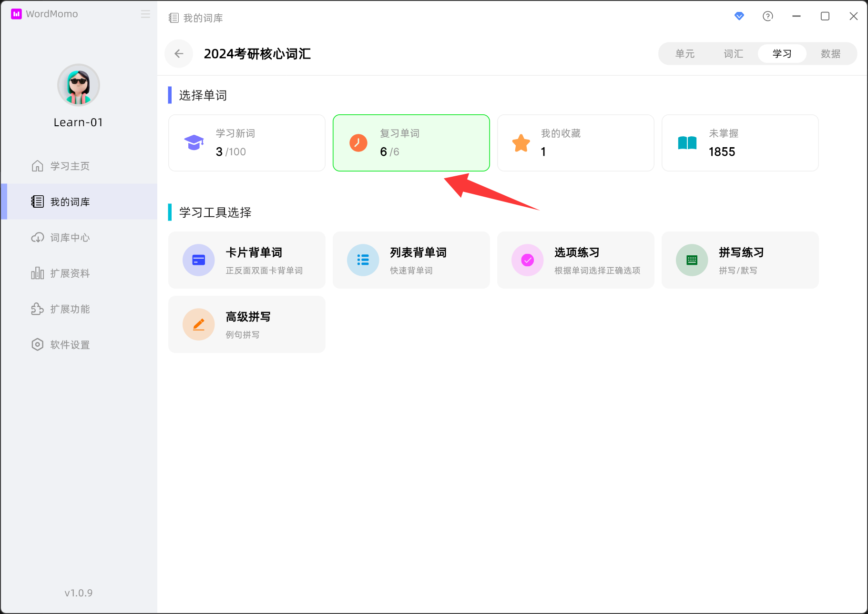Image resolution: width=868 pixels, height=614 pixels.
Task: Launch the 拼写练习 tool
Action: click(740, 260)
